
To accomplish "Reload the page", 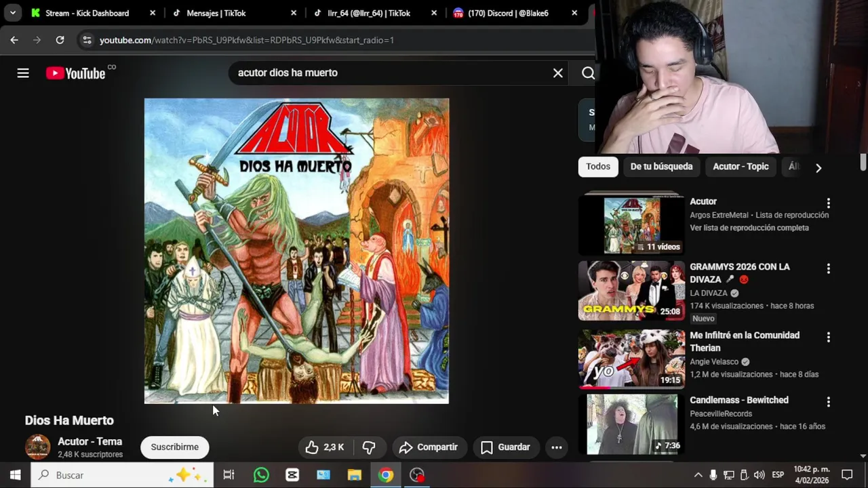I will coord(60,40).
